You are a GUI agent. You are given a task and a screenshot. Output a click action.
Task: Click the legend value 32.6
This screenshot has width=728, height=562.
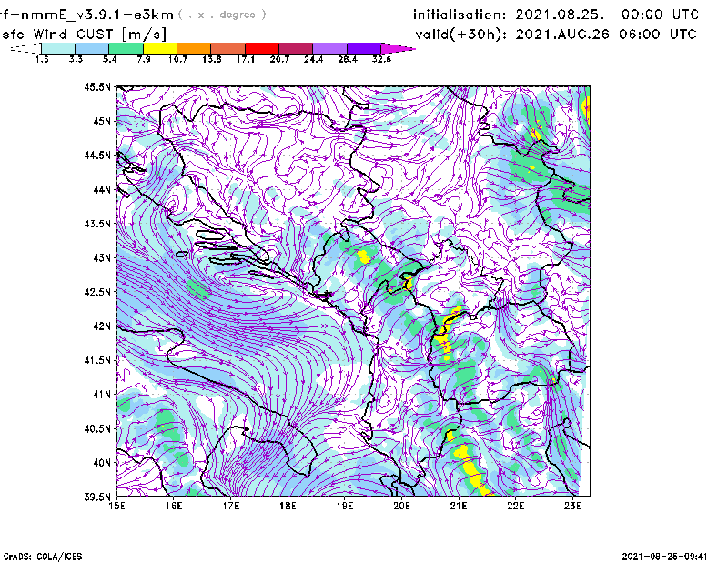(381, 59)
